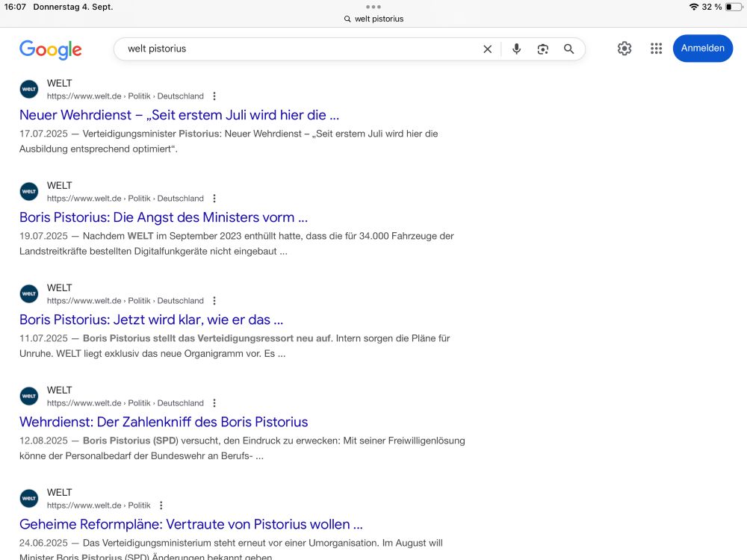Click WELT favicon of 'Die Angst des Ministers' result
This screenshot has height=560, width=747.
coord(29,191)
